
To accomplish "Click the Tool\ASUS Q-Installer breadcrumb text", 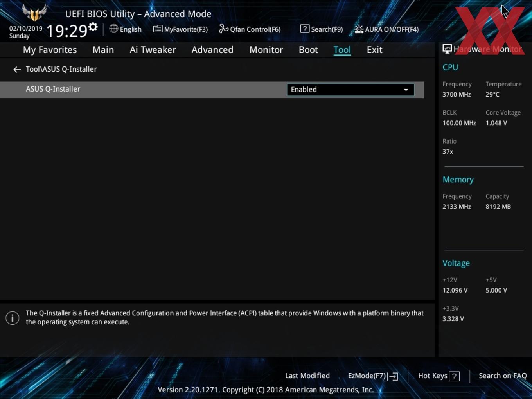I will pos(61,69).
